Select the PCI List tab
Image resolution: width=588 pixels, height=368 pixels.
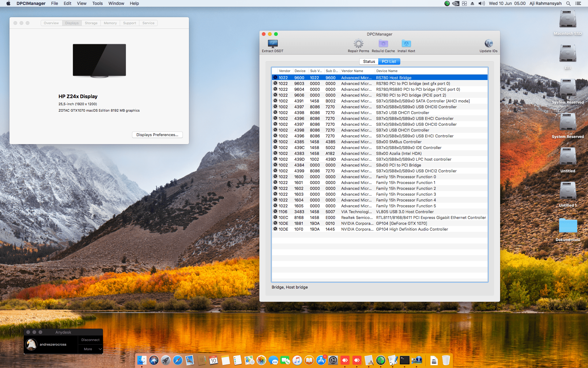click(389, 61)
